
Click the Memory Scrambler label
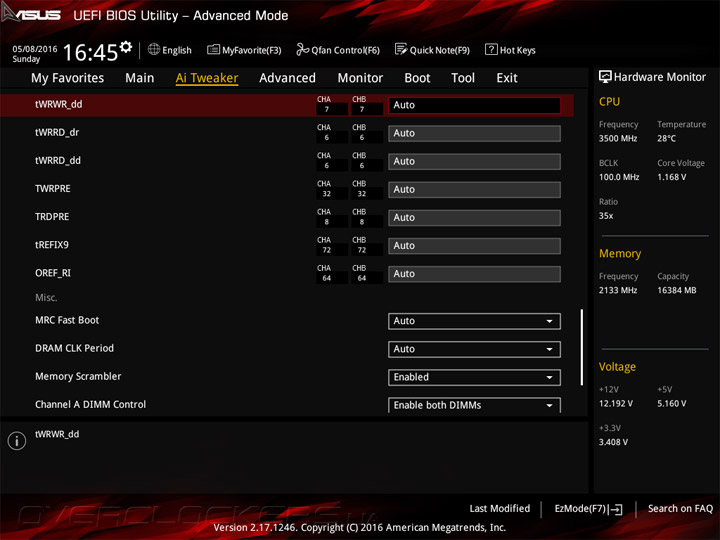(x=78, y=376)
